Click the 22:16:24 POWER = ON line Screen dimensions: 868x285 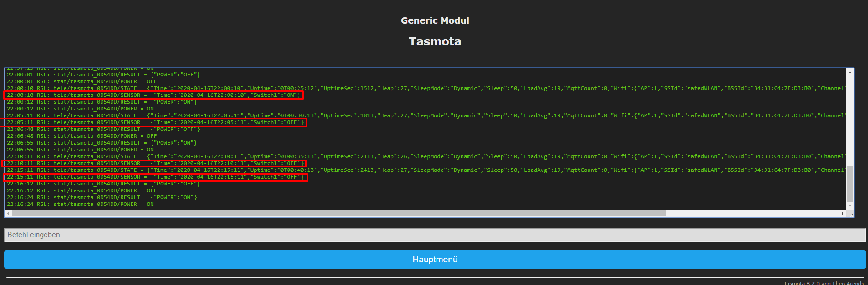tap(80, 204)
